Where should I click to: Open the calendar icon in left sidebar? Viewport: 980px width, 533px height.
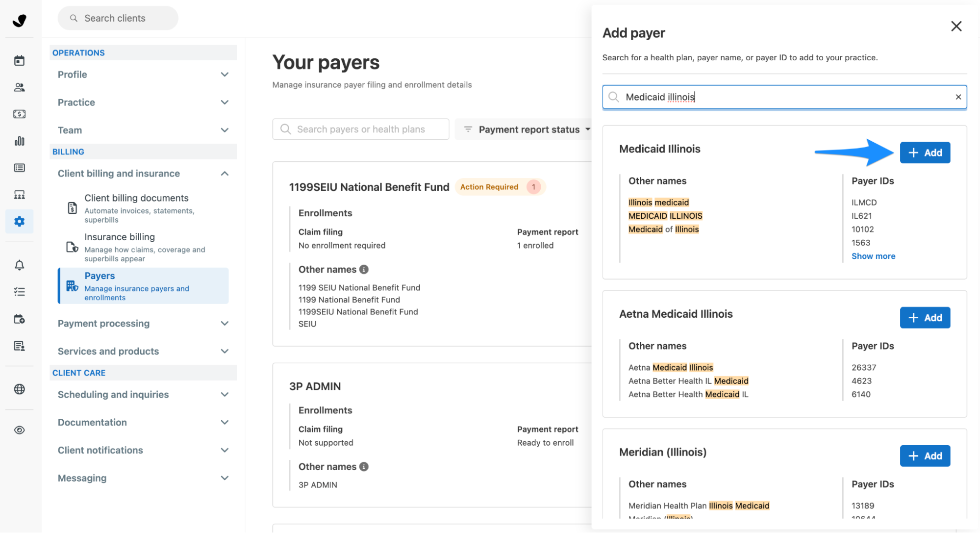click(x=19, y=61)
